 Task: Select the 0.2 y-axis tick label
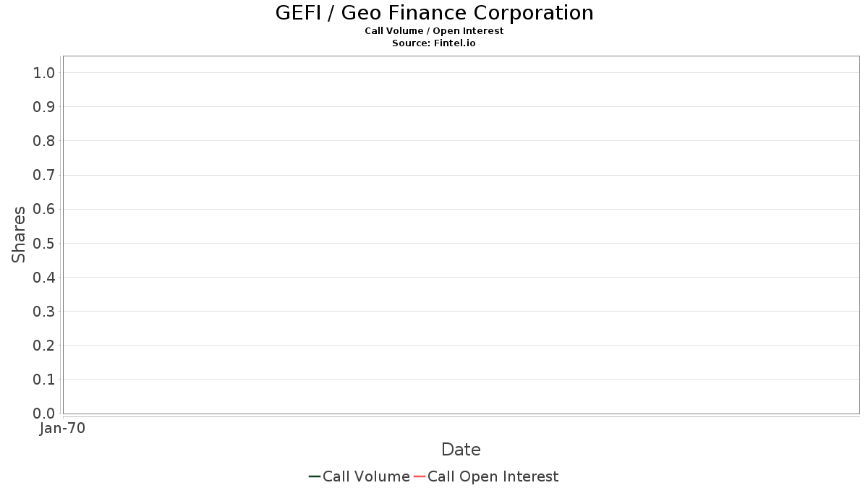(x=44, y=346)
